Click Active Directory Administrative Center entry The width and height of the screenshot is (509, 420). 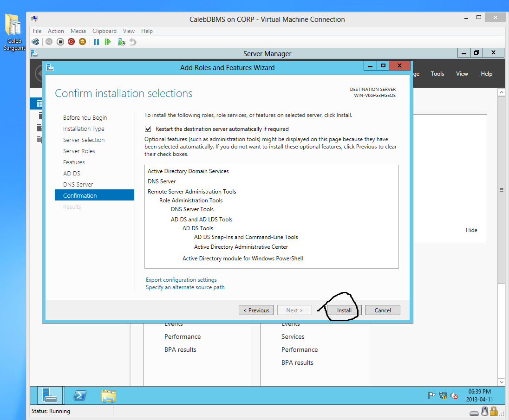point(241,247)
